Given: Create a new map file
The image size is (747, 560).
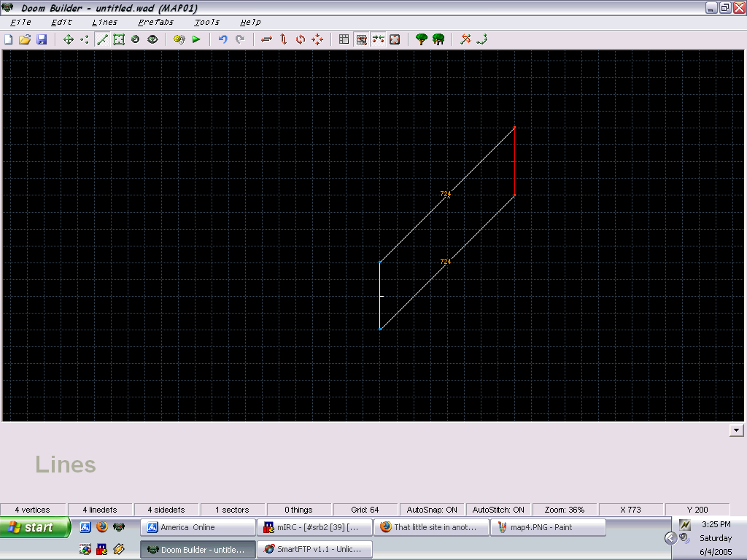Looking at the screenshot, I should pos(8,39).
